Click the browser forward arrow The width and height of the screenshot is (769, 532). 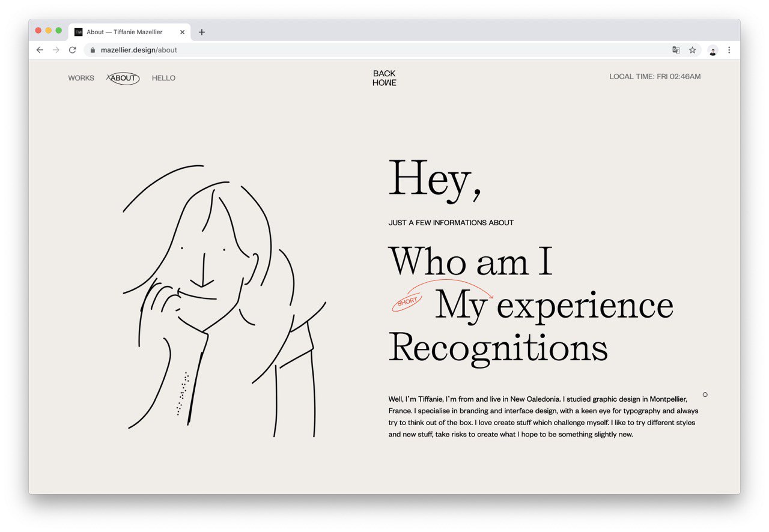pos(56,50)
